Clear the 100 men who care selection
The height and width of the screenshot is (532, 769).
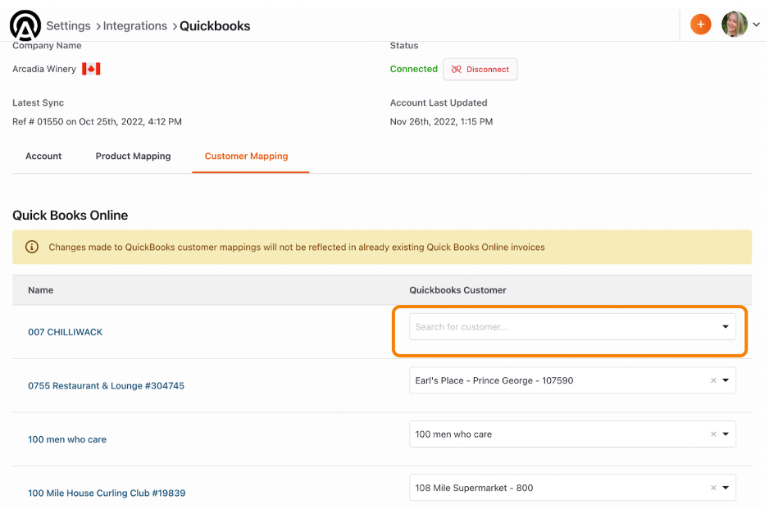point(713,434)
